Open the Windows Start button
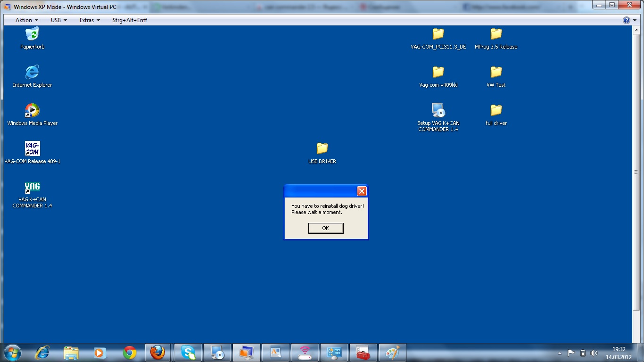 [12, 353]
